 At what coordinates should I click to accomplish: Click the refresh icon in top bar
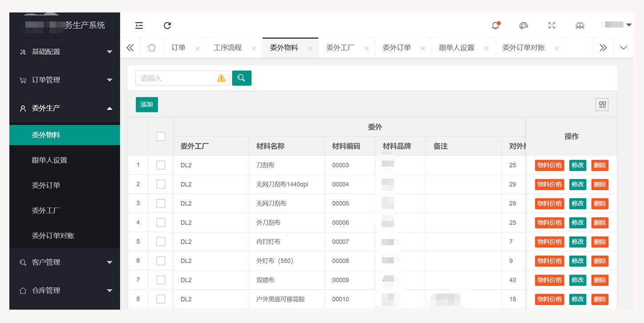click(x=167, y=26)
